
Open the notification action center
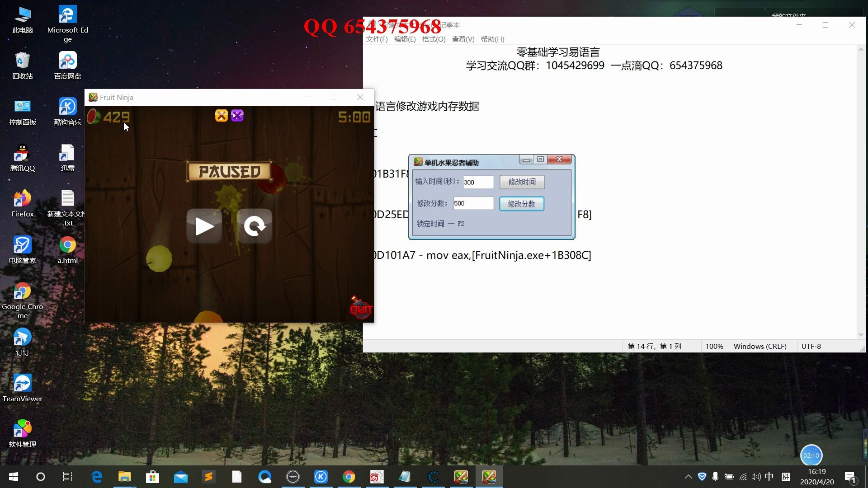coord(851,477)
